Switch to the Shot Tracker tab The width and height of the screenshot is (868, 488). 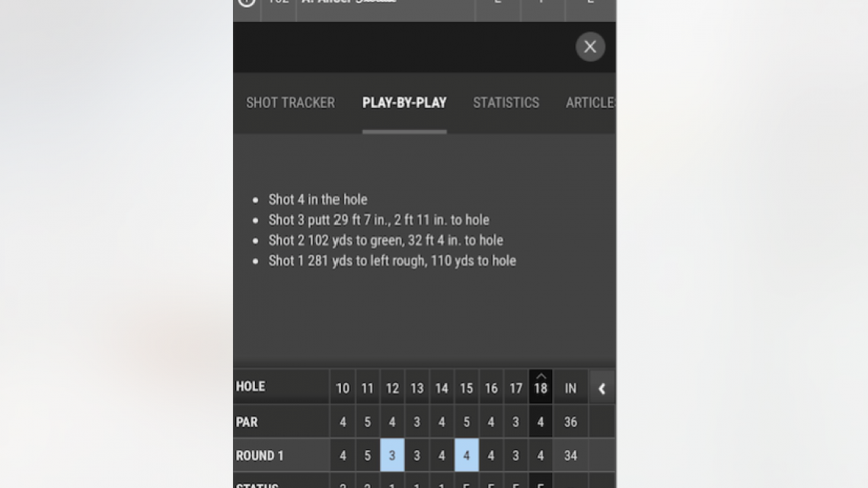point(290,103)
